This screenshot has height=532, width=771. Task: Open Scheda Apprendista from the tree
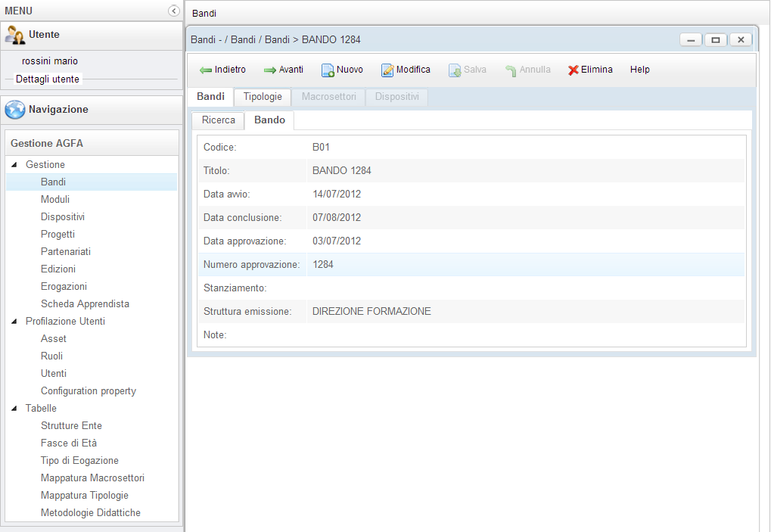point(85,304)
